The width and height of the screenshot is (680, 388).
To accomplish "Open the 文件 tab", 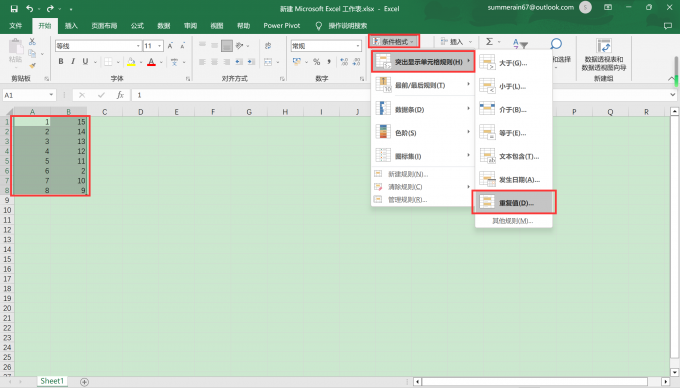I will [x=16, y=26].
